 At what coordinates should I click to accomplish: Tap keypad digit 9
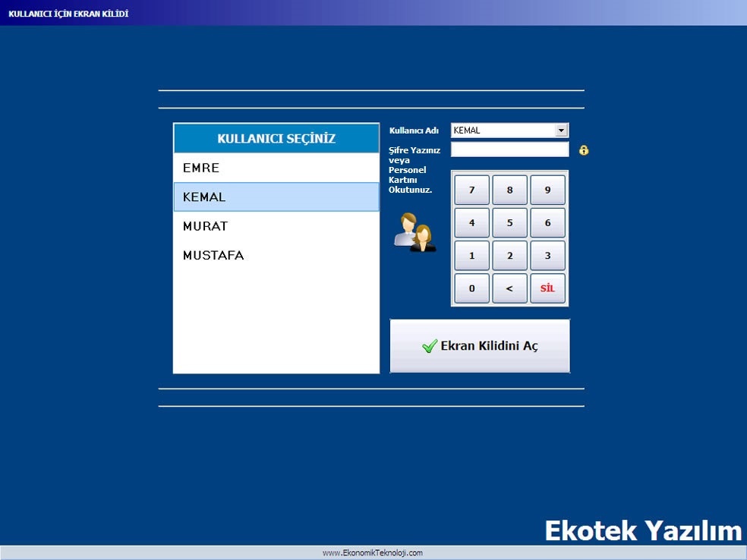548,190
